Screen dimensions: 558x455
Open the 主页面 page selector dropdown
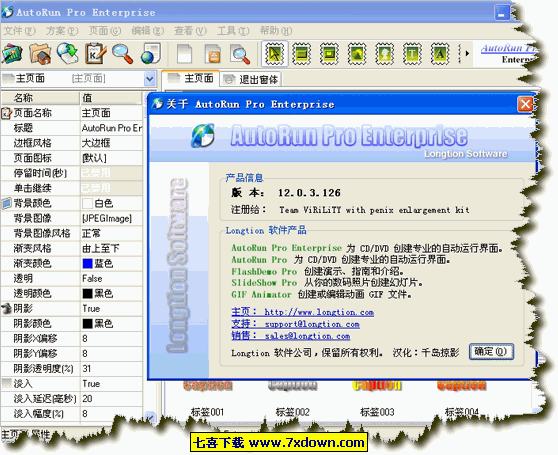[x=150, y=79]
